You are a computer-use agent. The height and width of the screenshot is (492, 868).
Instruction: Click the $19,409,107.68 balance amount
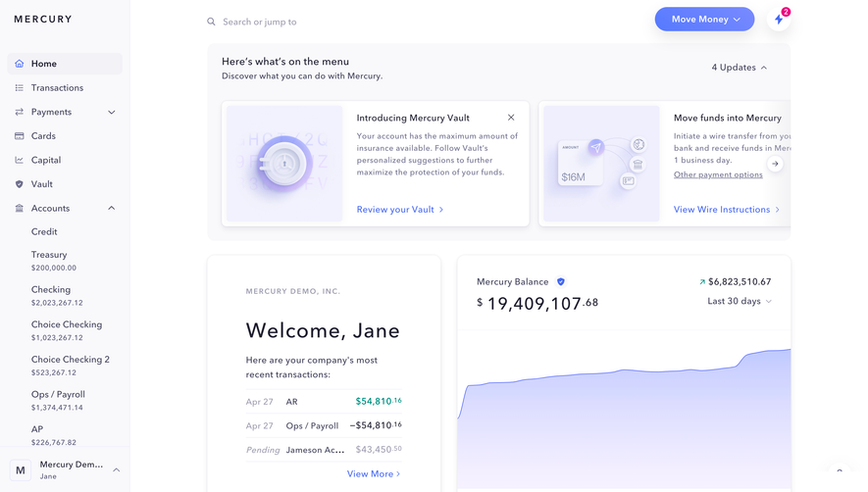537,303
